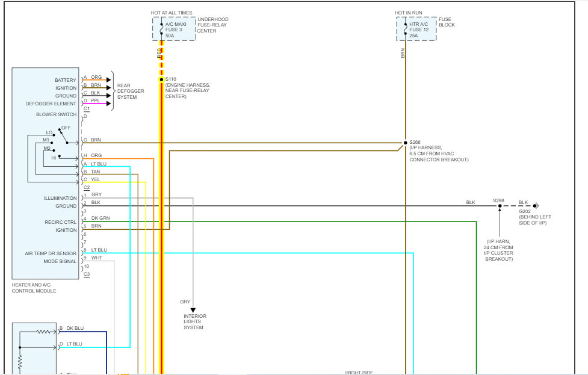Select the HTR A/C FUSE 12 25A box
This screenshot has height=375, width=588.
(416, 29)
